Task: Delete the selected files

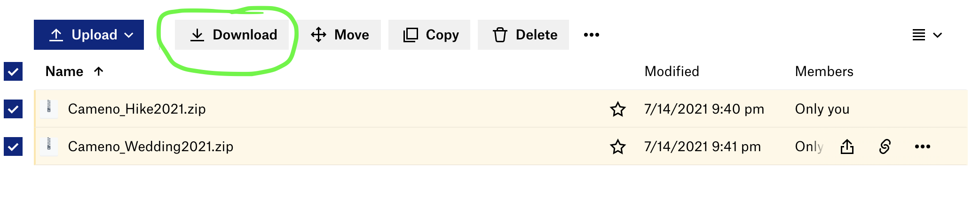Action: [523, 35]
